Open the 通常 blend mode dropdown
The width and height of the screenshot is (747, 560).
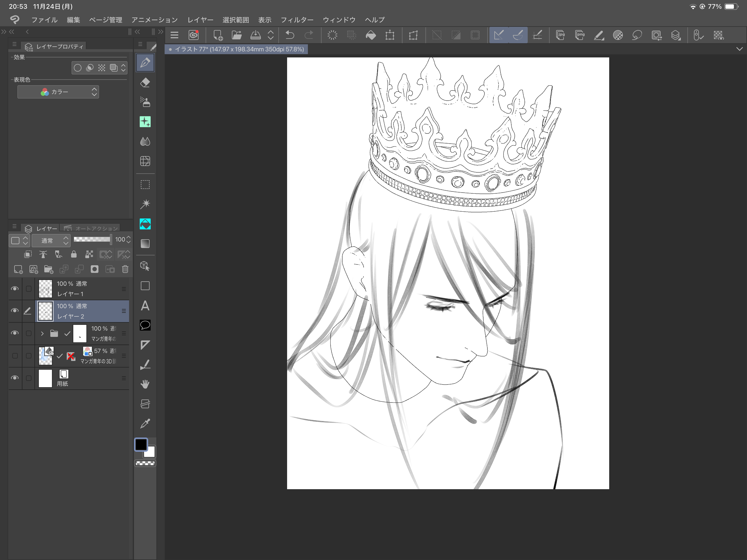51,240
